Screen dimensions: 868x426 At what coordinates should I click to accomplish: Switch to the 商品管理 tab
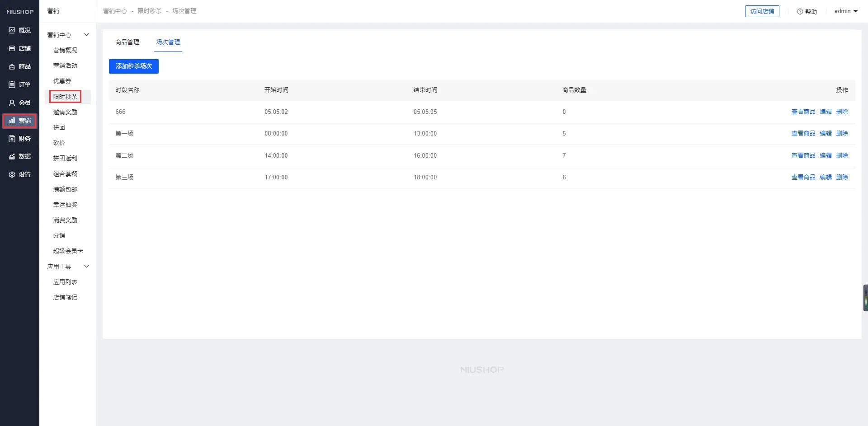[x=127, y=42]
